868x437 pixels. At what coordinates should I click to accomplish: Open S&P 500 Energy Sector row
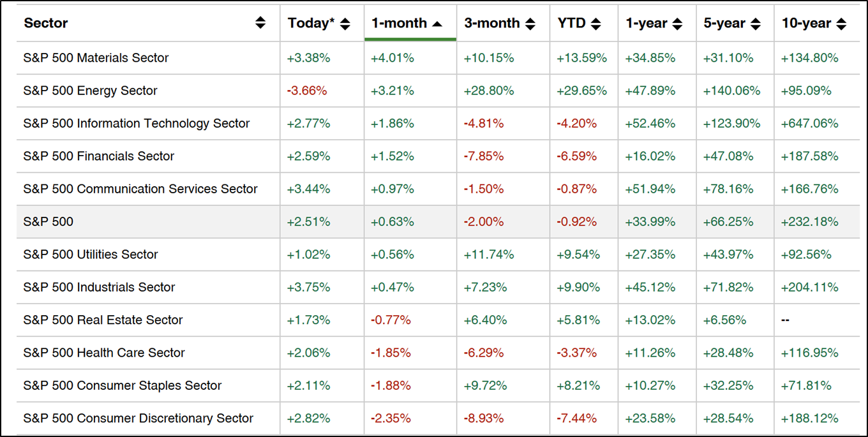[x=90, y=91]
